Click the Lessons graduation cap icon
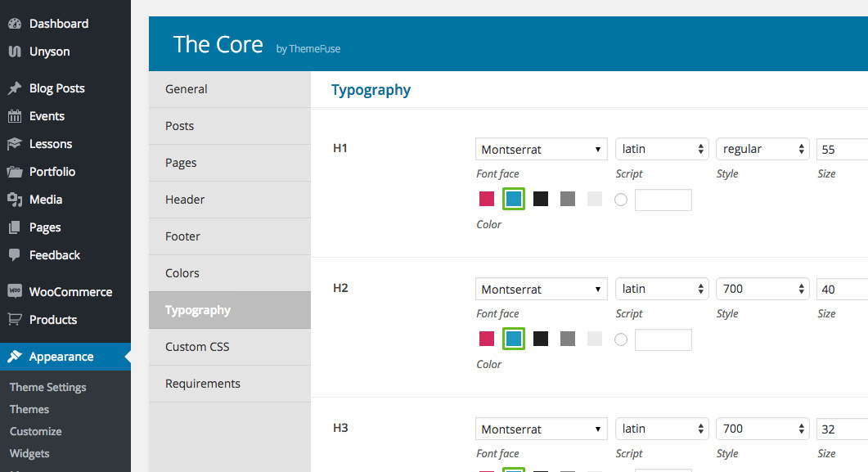This screenshot has height=472, width=868. pyautogui.click(x=15, y=144)
